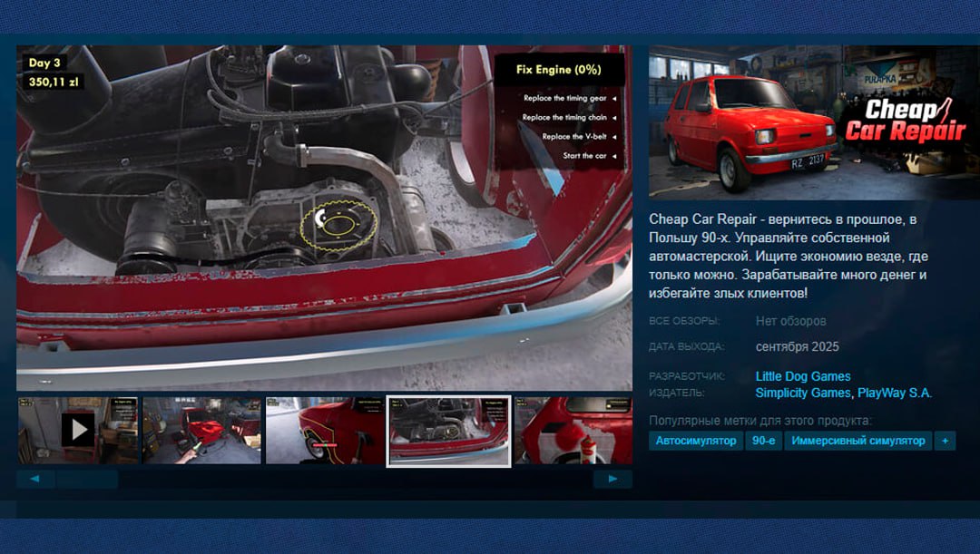Click the left carousel navigation arrow
Image resolution: width=980 pixels, height=554 pixels.
[x=35, y=477]
